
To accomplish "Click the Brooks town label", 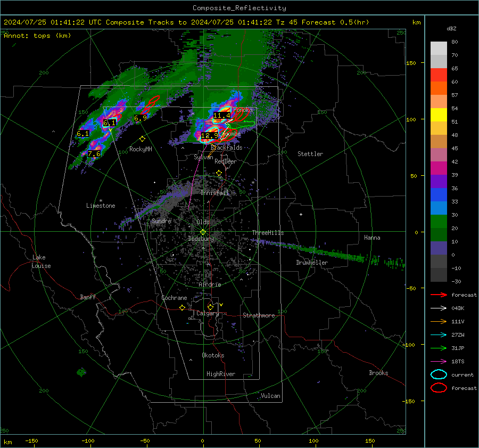I will pyautogui.click(x=378, y=373).
